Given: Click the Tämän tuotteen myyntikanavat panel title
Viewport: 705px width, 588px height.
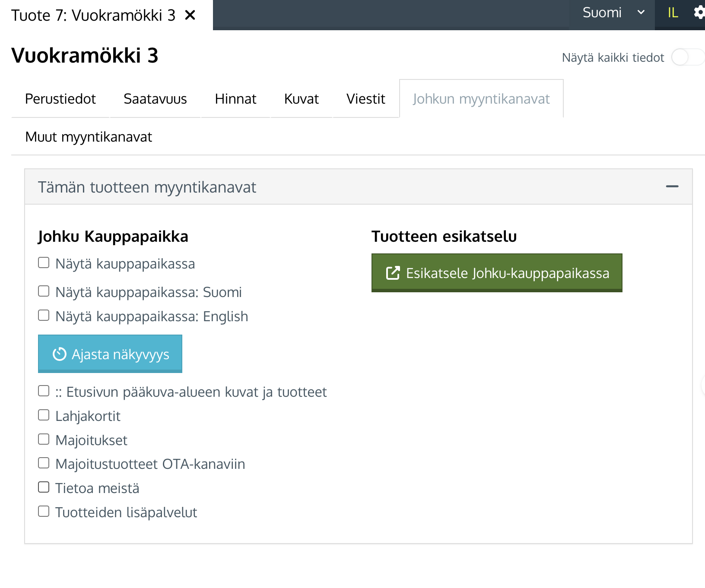Looking at the screenshot, I should tap(147, 187).
